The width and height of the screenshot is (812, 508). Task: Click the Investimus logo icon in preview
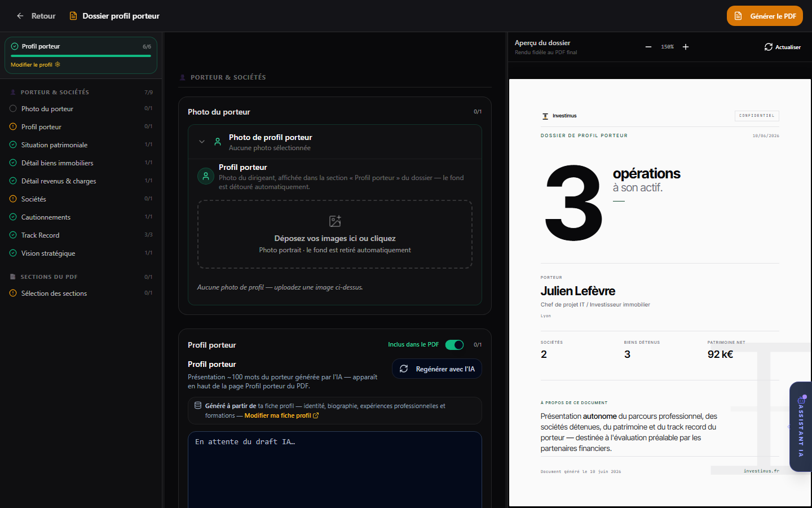[545, 116]
